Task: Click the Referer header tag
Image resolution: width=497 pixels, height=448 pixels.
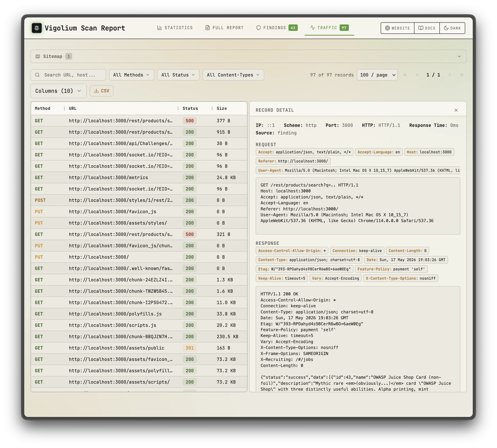Action: (293, 161)
